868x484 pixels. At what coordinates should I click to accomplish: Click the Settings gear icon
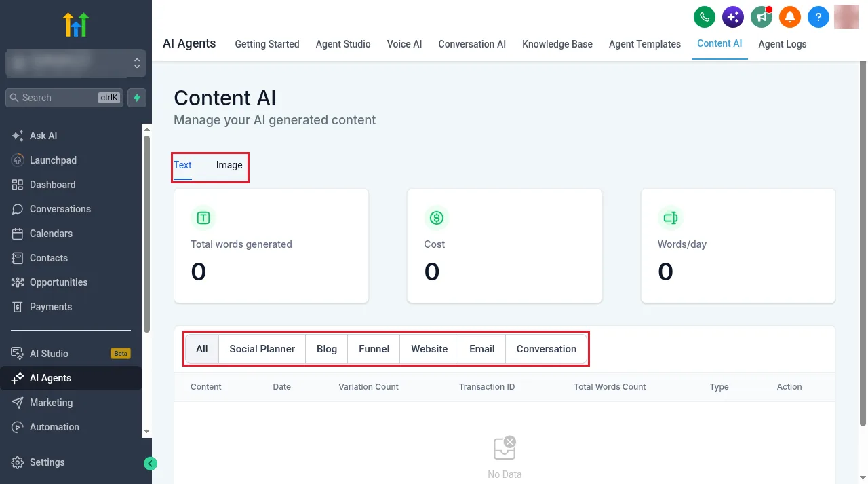click(18, 462)
